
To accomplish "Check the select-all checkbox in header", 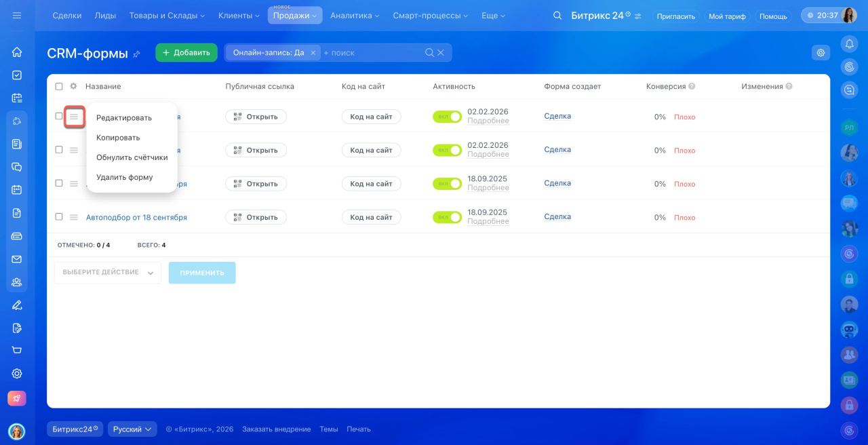I will coord(59,86).
